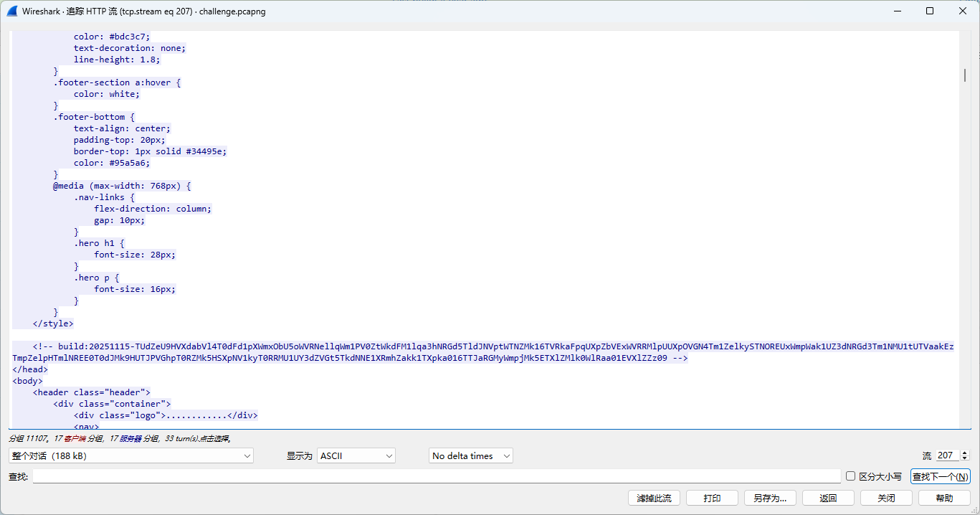Enable the 区分大小写 case-sensitive checkbox

[x=851, y=476]
